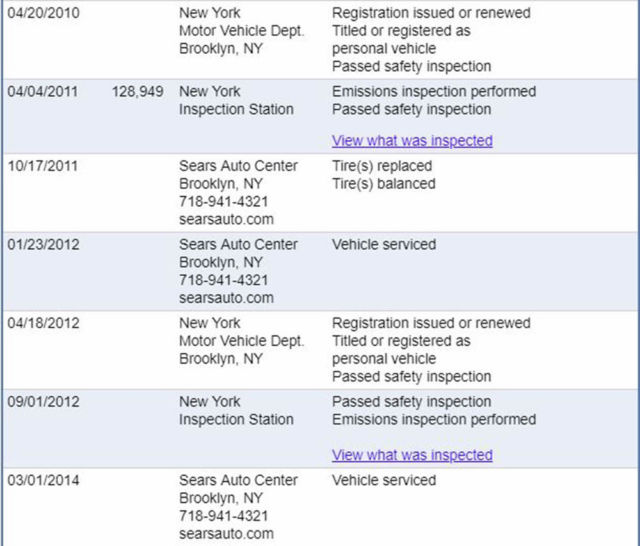Click searsauto.com in the 10/17/2011 row
This screenshot has width=640, height=546.
pyautogui.click(x=226, y=220)
